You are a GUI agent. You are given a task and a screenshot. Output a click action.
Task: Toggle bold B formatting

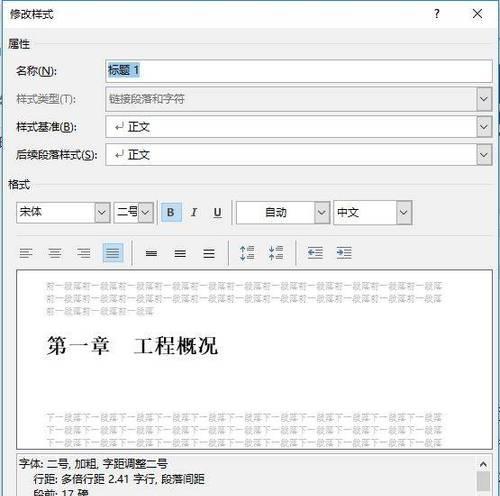point(171,212)
